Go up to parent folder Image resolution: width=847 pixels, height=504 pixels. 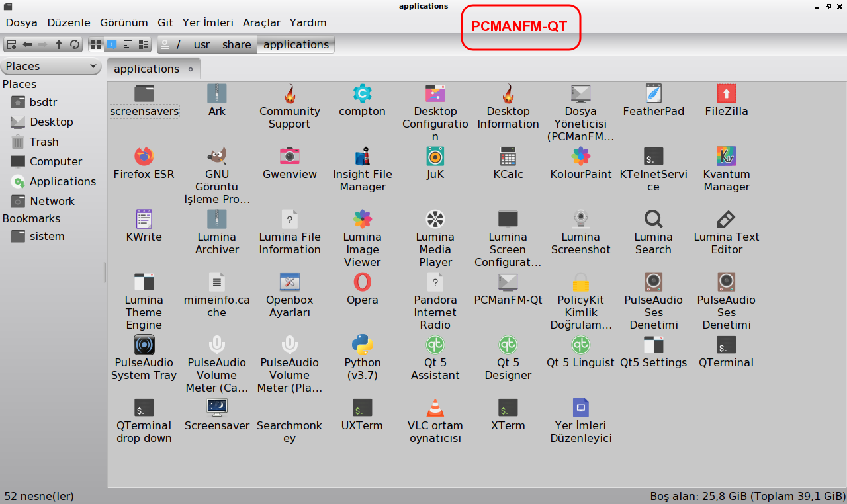59,44
